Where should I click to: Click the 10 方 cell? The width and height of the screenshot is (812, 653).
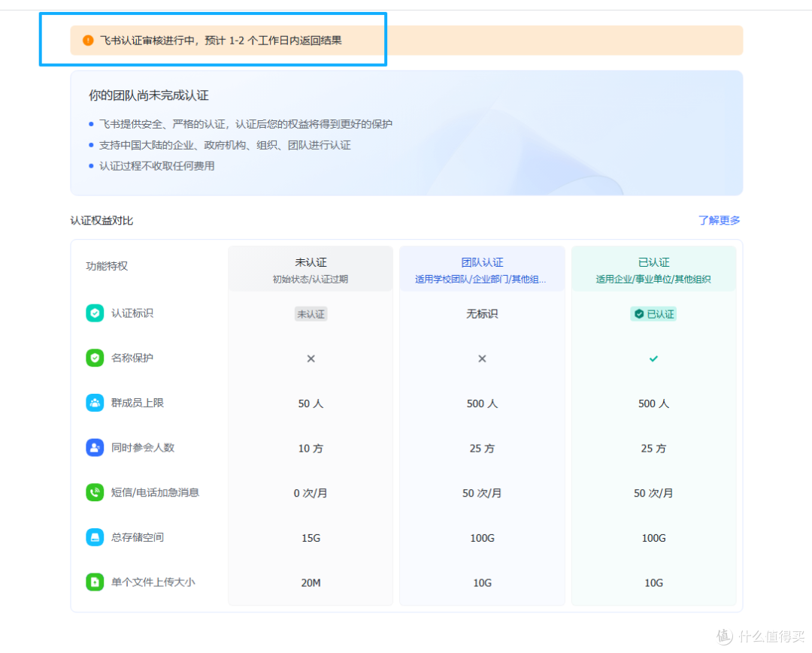tap(311, 449)
